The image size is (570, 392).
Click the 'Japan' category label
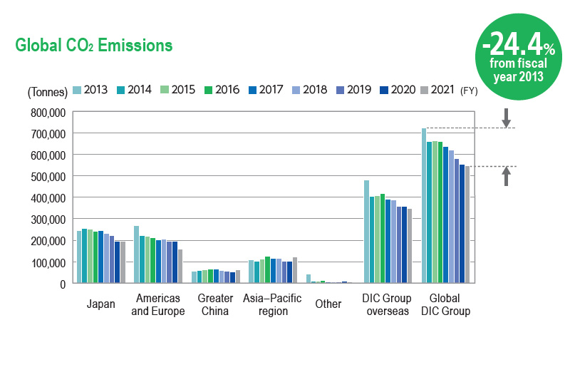coord(100,304)
